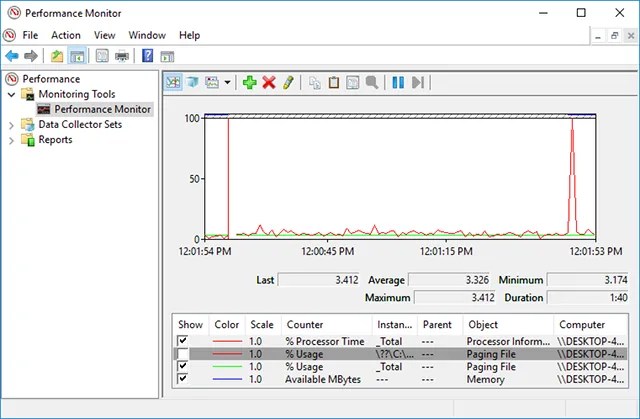Uncheck Show for % Processor Time
The width and height of the screenshot is (640, 419).
pyautogui.click(x=182, y=341)
